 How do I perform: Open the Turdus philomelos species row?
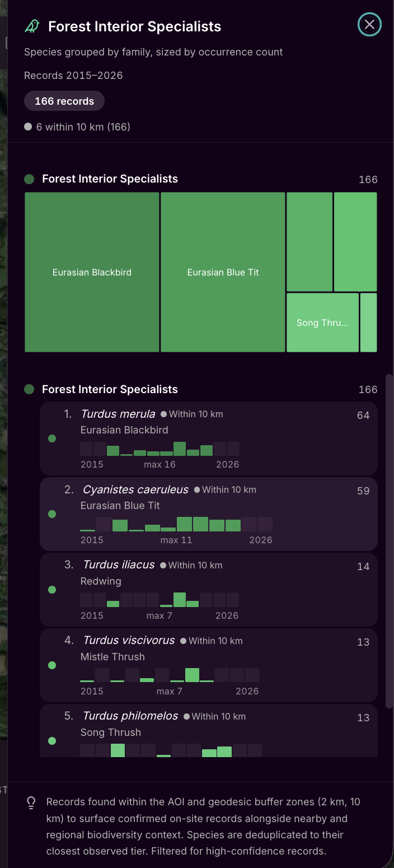coord(209,731)
